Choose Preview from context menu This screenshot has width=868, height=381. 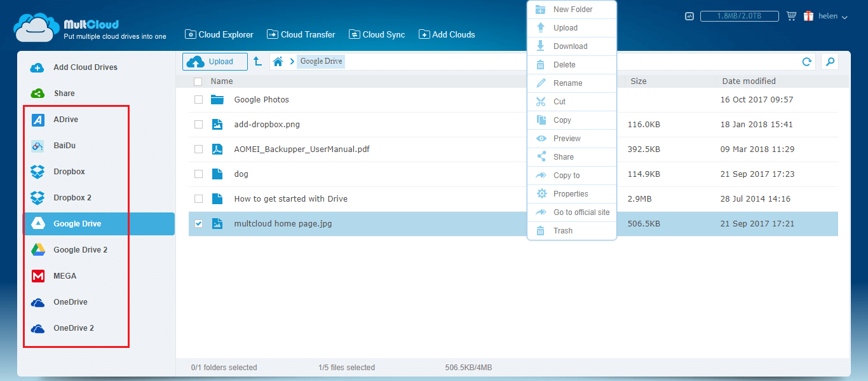tap(572, 139)
